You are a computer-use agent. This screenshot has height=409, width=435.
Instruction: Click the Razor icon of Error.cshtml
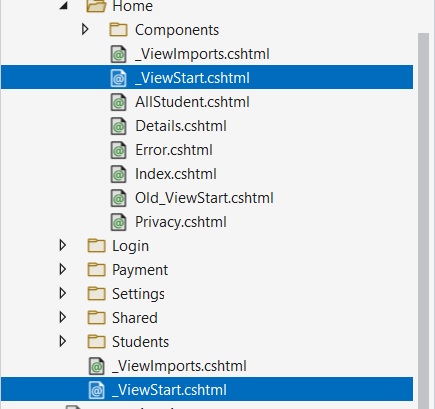coord(118,150)
